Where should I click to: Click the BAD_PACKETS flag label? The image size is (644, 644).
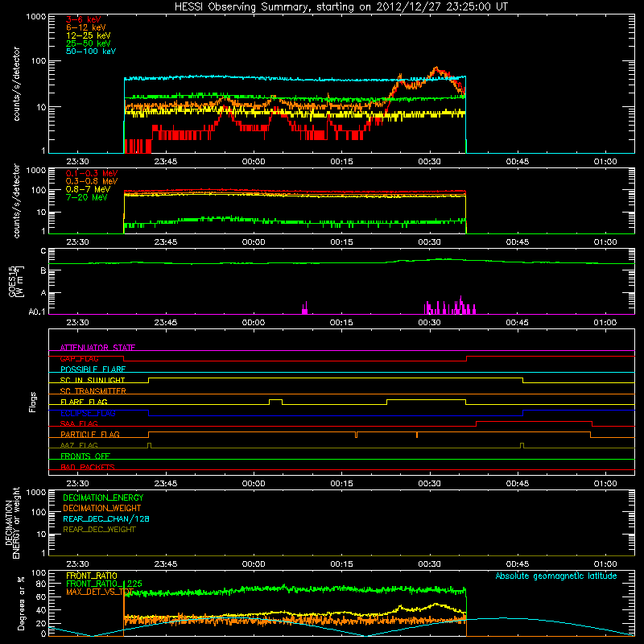click(x=88, y=467)
